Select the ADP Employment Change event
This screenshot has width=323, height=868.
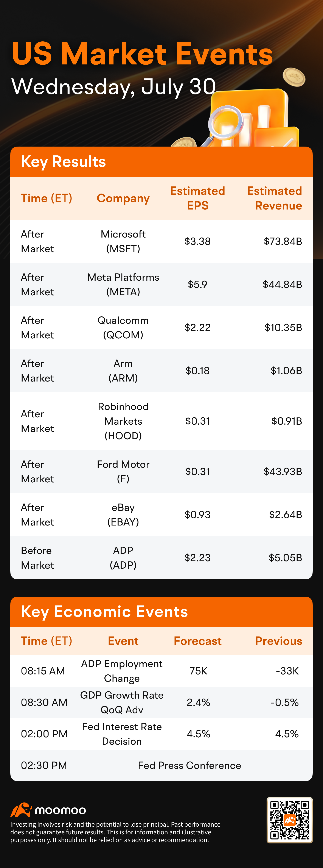click(122, 671)
